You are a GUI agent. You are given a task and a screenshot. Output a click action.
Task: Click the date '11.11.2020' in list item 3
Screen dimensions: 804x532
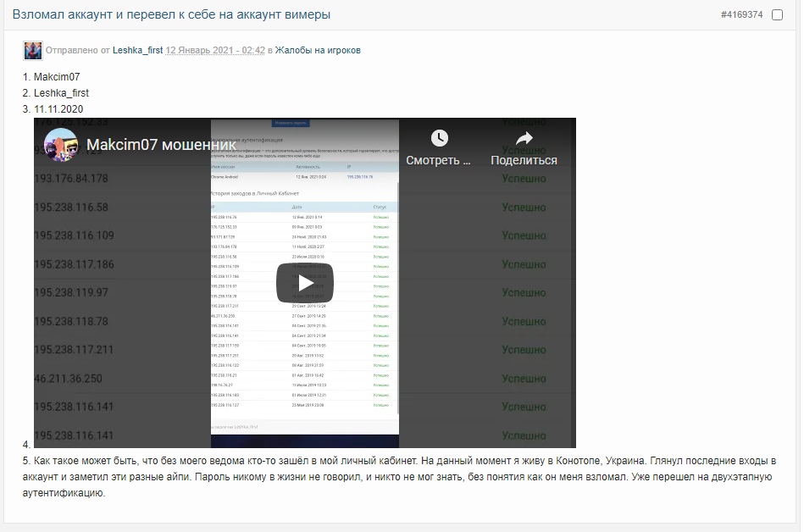point(58,109)
